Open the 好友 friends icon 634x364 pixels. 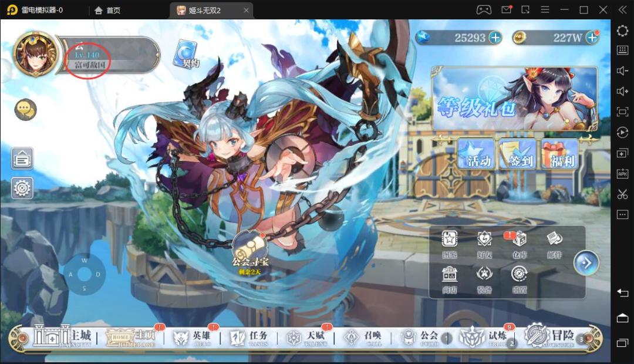tap(484, 245)
